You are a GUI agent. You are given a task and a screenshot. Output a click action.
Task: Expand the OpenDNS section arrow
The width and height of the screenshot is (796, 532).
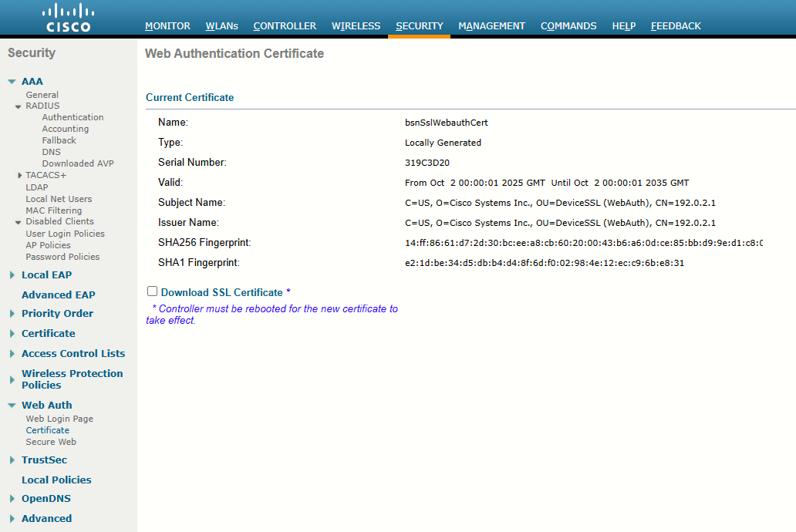[x=12, y=499]
